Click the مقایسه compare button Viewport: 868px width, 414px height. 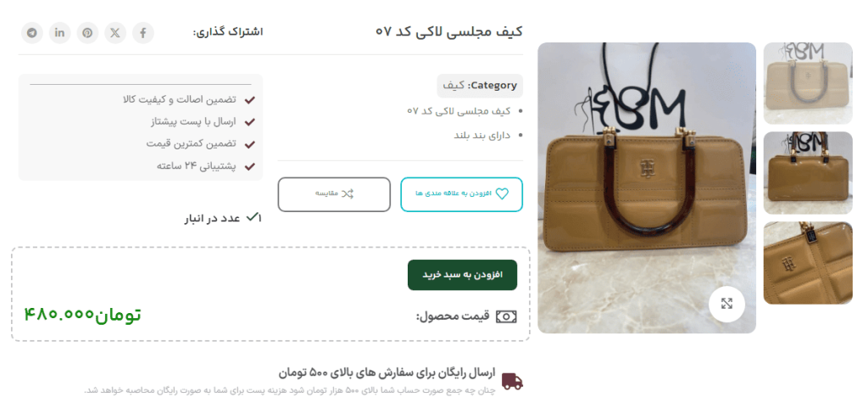(x=334, y=194)
